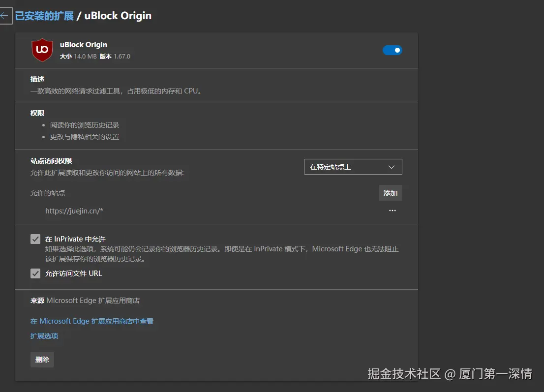Open more options for https://juejin.cn/*

tap(393, 211)
